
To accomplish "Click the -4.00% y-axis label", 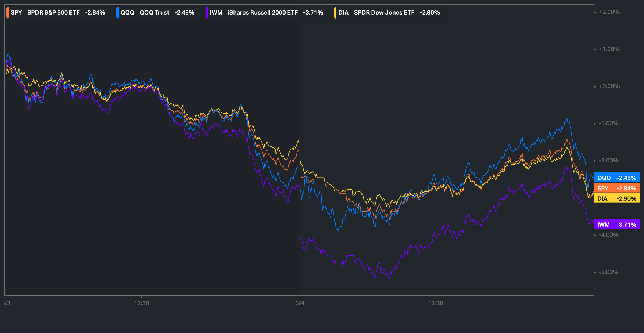I will (x=609, y=235).
